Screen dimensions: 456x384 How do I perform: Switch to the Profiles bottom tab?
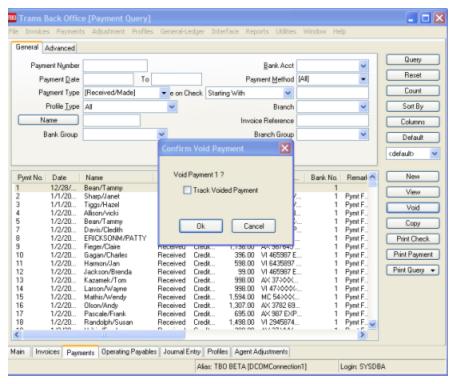pyautogui.click(x=217, y=352)
